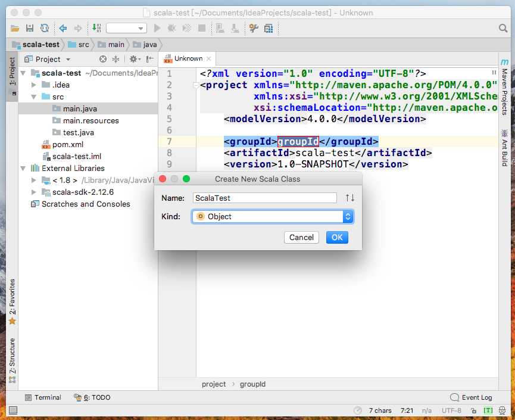Viewport: 515px width, 420px height.
Task: Click the main breadcrumb
Action: click(x=111, y=44)
